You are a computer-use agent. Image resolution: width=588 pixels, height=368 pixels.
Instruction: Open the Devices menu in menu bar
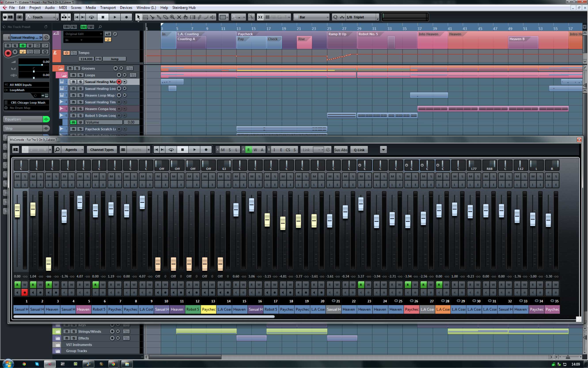tap(126, 7)
